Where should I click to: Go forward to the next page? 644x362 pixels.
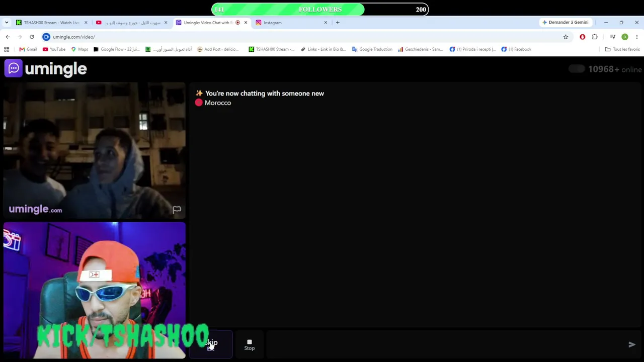click(x=20, y=37)
